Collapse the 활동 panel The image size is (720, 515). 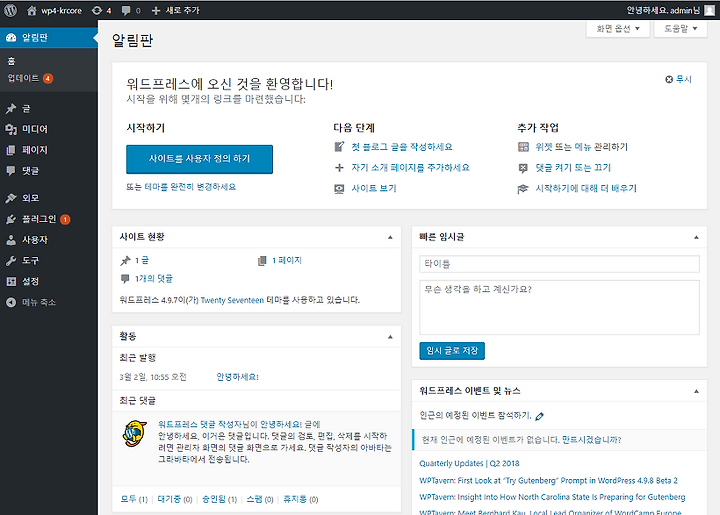point(390,337)
